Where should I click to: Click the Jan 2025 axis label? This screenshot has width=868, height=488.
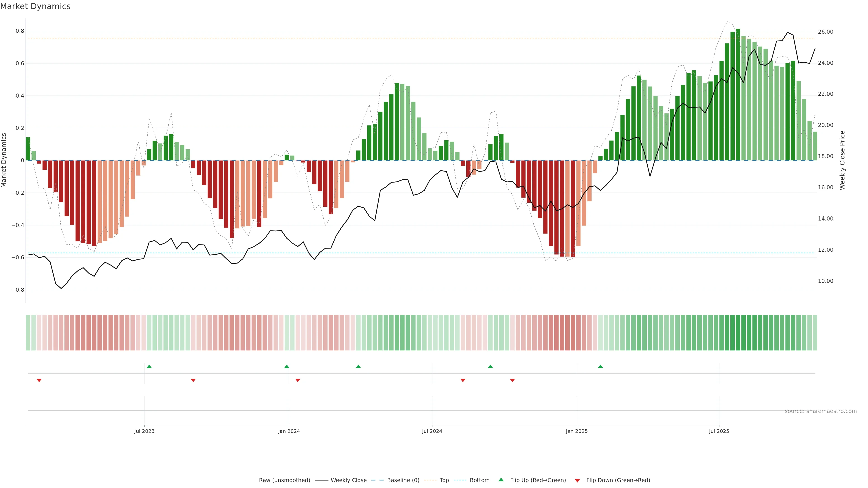577,431
